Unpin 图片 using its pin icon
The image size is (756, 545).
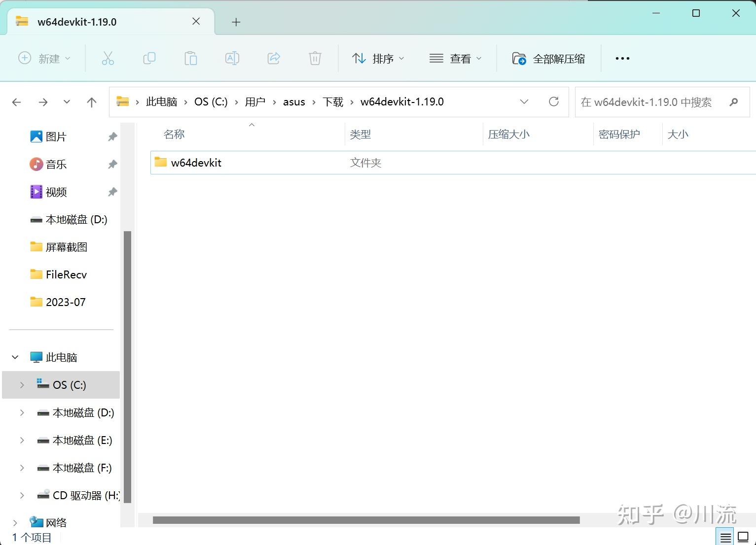(112, 136)
